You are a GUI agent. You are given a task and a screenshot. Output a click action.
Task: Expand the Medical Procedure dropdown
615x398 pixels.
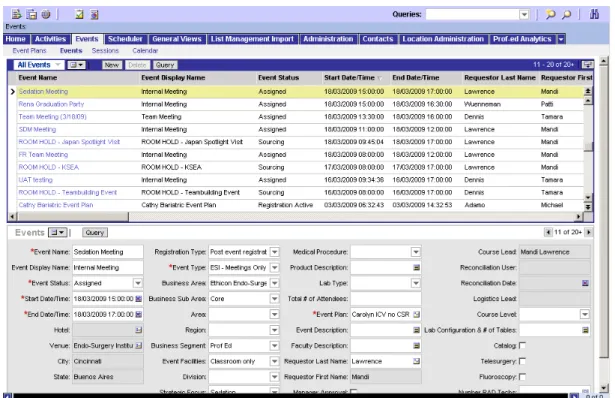coord(416,252)
